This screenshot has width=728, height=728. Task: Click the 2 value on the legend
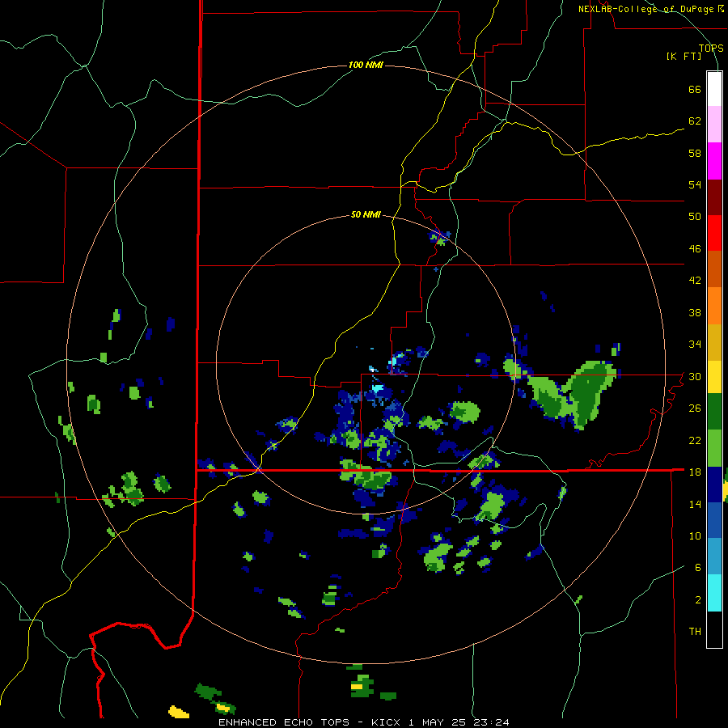coord(698,599)
